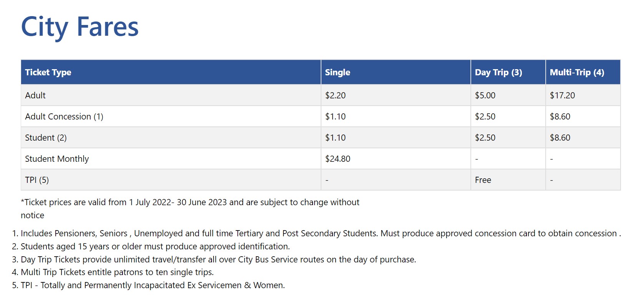The image size is (644, 302).
Task: Click the Student (2) row label
Action: (46, 138)
